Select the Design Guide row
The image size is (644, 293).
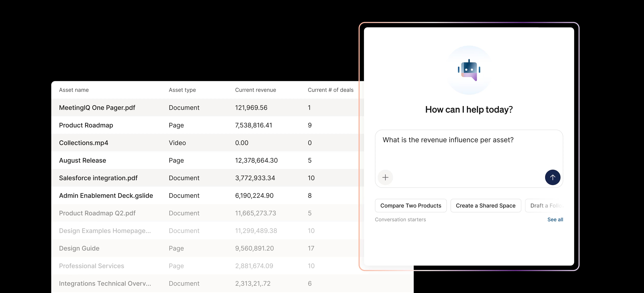pyautogui.click(x=79, y=248)
